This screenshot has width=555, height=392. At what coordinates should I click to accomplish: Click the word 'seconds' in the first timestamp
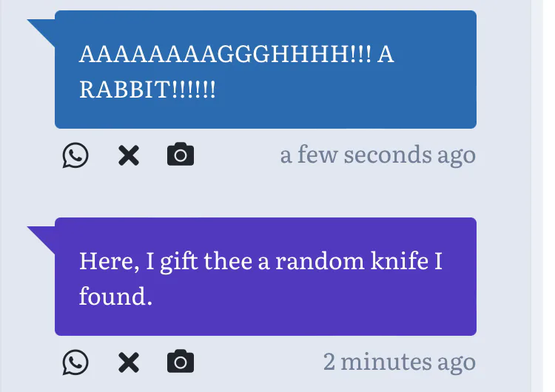click(x=388, y=155)
